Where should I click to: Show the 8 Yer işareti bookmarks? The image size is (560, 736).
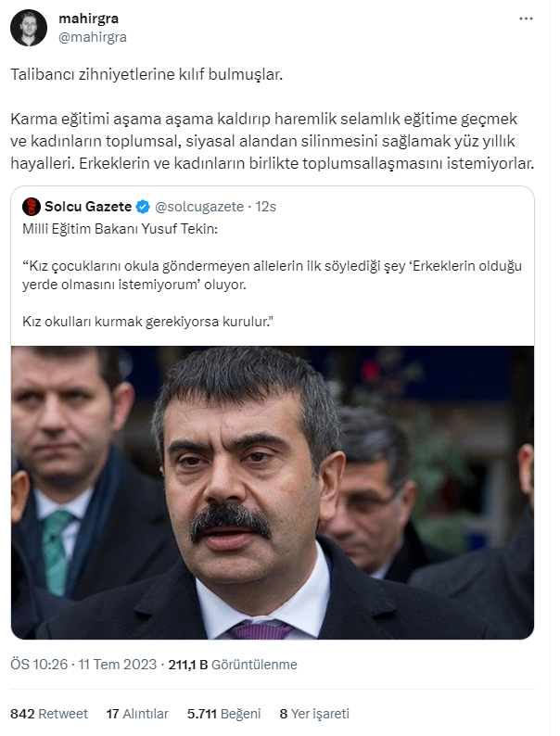[x=314, y=714]
